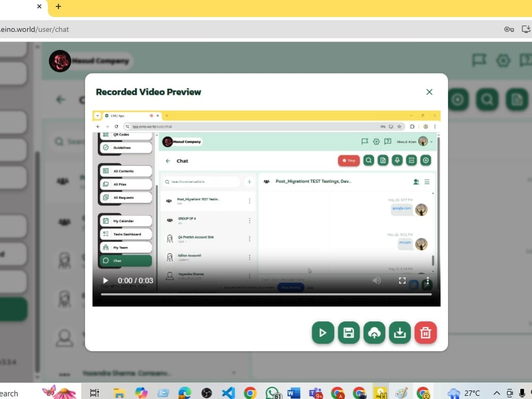Open Visual Studio Code from the taskbar

228,393
